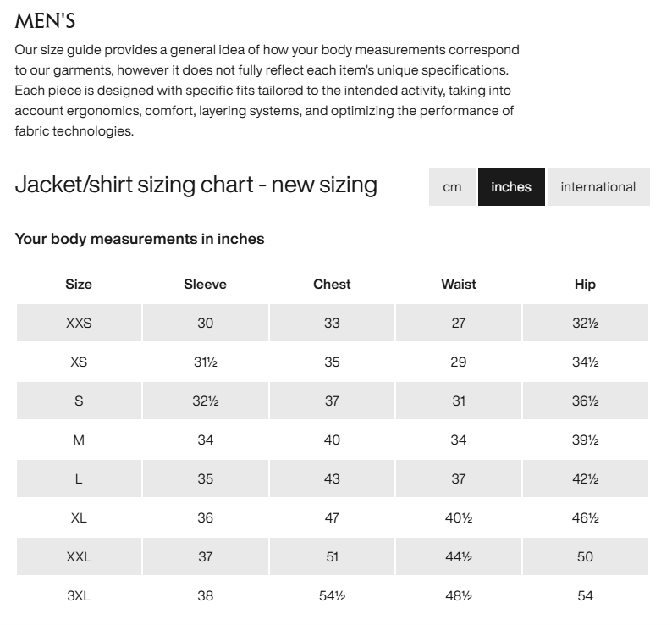Click the XL waist value 40½

(459, 517)
